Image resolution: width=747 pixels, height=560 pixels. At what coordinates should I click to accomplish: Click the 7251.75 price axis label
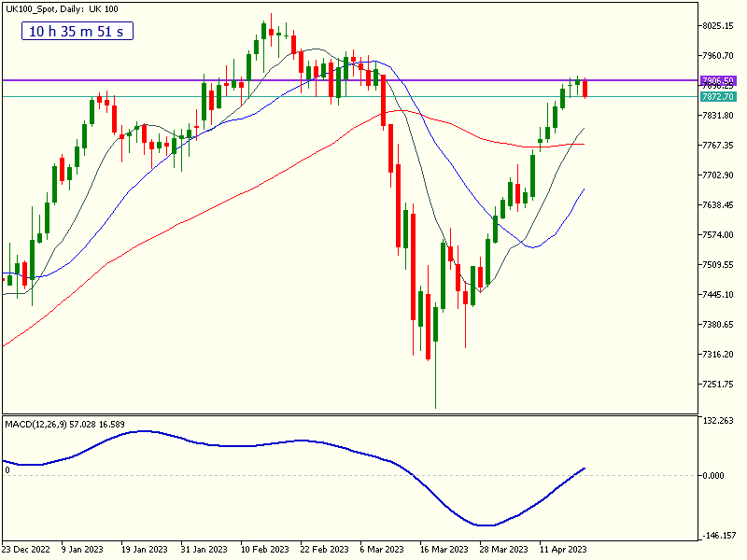(722, 385)
